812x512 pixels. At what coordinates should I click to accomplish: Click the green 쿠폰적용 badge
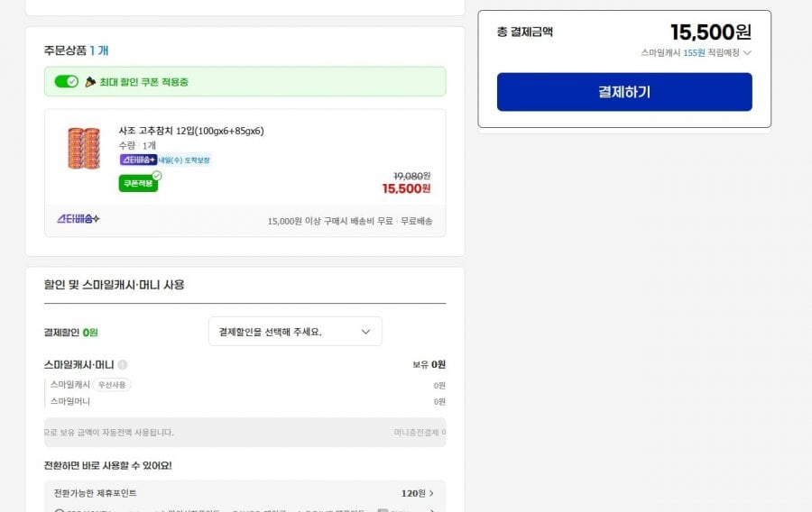click(x=137, y=184)
